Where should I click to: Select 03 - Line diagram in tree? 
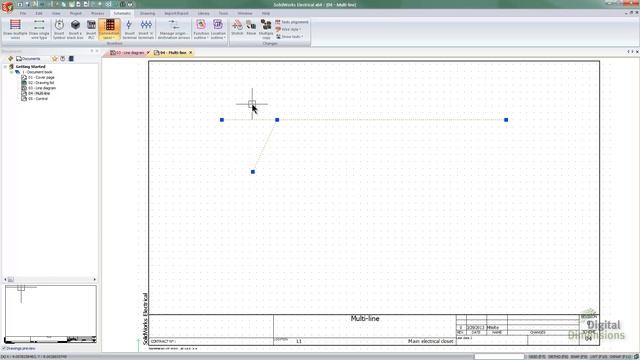[42, 88]
